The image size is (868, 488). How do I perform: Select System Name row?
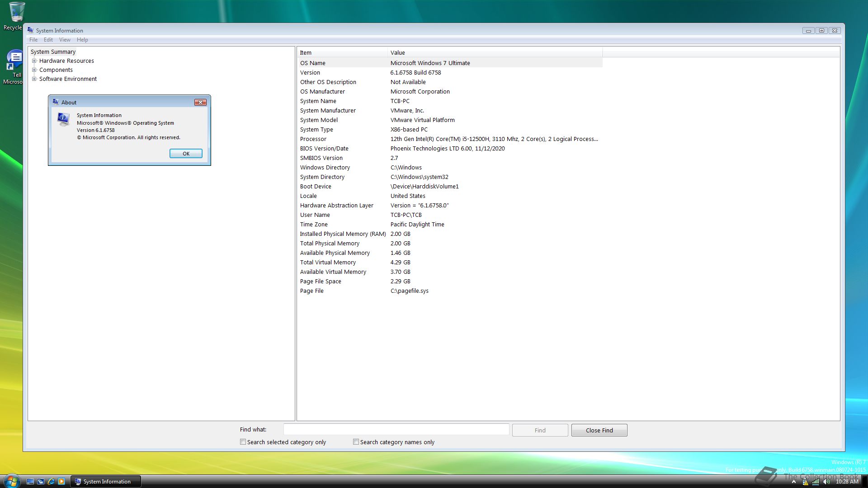tap(450, 101)
